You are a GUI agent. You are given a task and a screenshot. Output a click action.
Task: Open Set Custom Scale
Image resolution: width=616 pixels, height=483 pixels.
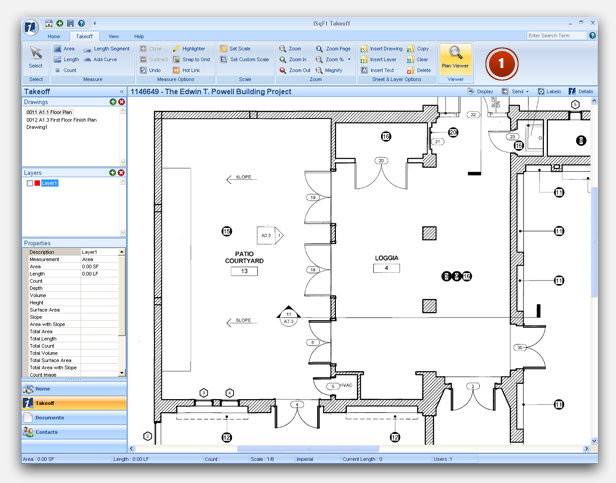point(244,59)
